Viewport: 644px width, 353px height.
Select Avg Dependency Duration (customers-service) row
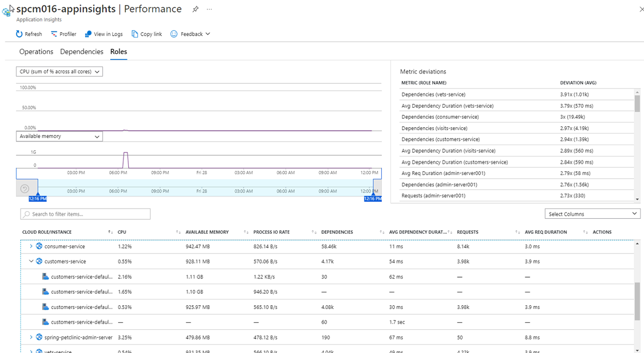pyautogui.click(x=517, y=162)
